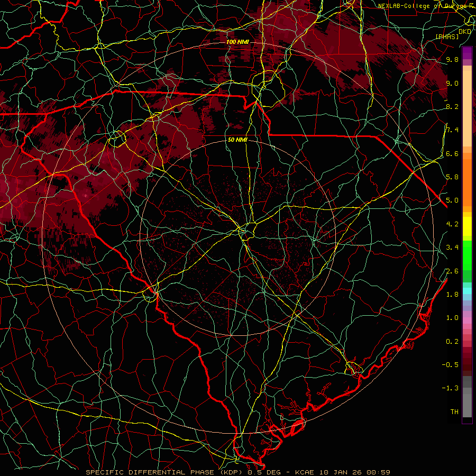476x476 pixels.
Task: Click the "TH" threshold label on scale
Action: coord(454,411)
